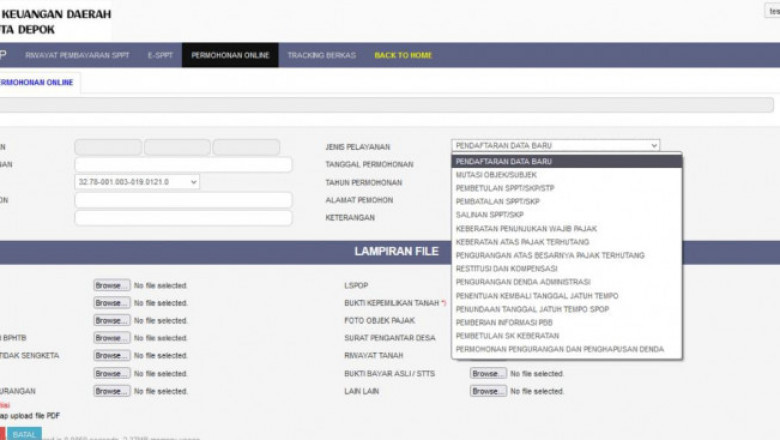The width and height of the screenshot is (780, 440).
Task: Browse file for Bukti Bayar Asli / STTS
Action: (x=488, y=373)
